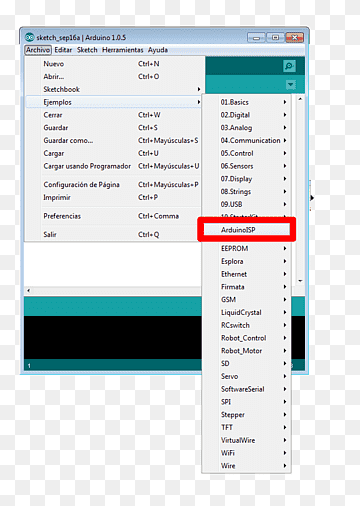
Task: Select Guardar como... entry
Action: click(114, 140)
